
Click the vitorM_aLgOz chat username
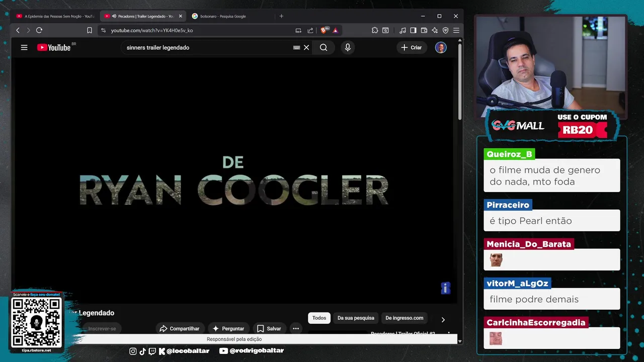pyautogui.click(x=517, y=283)
